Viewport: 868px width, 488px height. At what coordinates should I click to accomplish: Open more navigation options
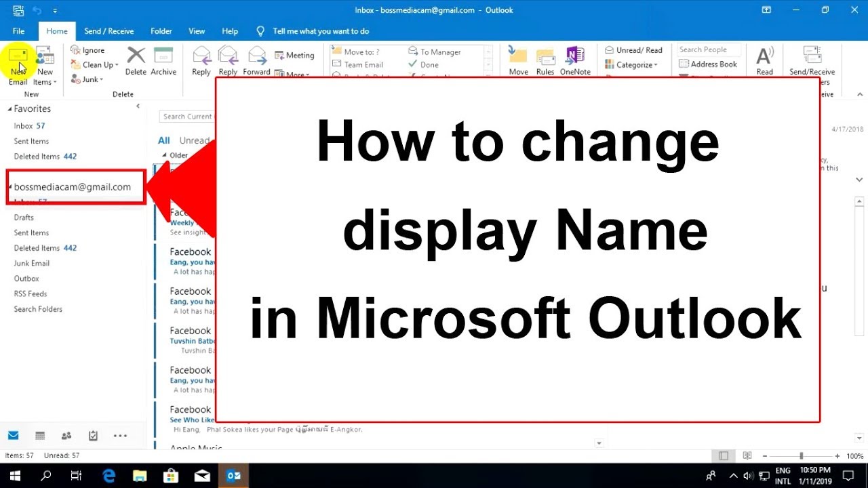click(x=120, y=436)
